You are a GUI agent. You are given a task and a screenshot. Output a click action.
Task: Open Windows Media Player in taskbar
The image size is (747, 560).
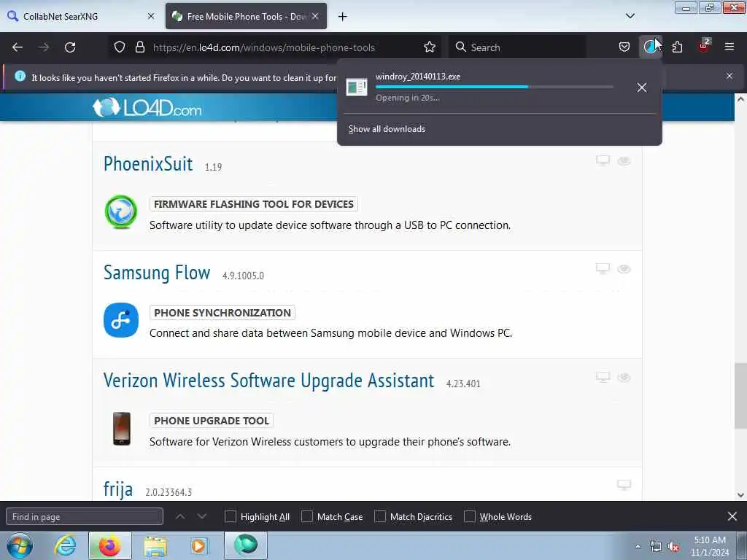coord(200,545)
